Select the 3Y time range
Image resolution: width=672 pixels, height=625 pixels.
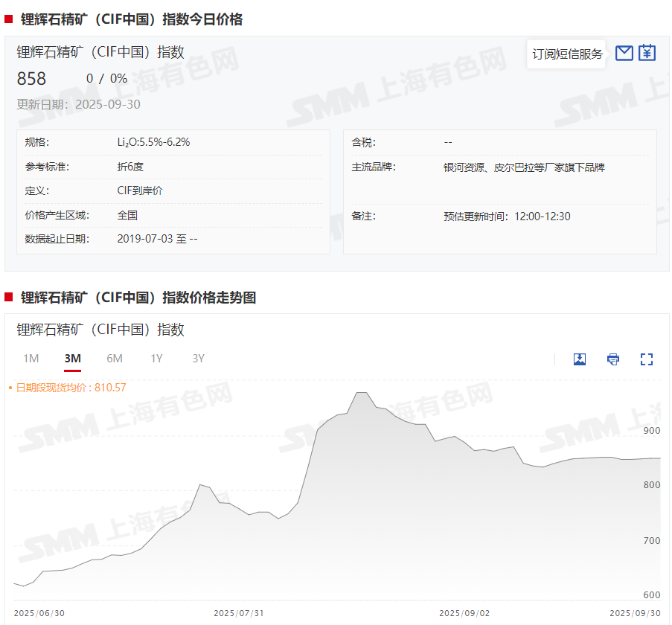(x=198, y=359)
